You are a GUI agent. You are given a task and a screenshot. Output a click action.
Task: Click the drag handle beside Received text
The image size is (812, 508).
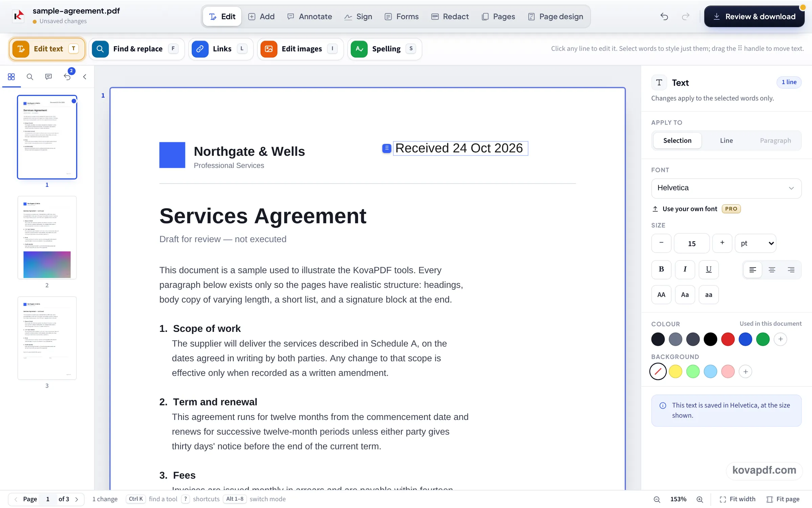click(x=387, y=148)
